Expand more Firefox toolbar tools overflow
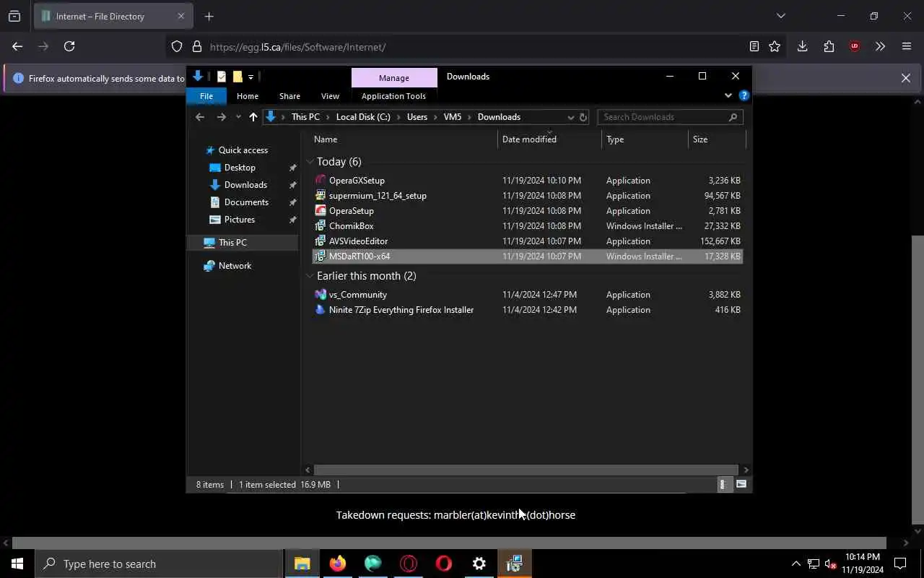This screenshot has width=924, height=578. [880, 46]
